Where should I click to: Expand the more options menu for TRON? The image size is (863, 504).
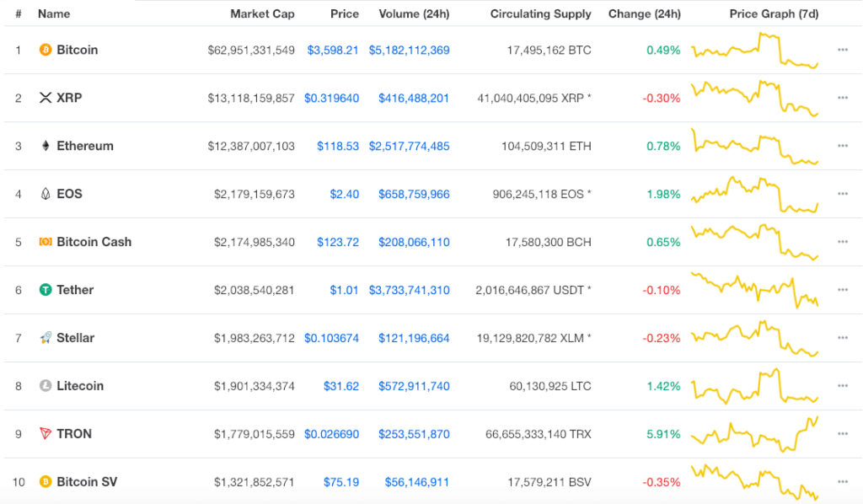843,434
